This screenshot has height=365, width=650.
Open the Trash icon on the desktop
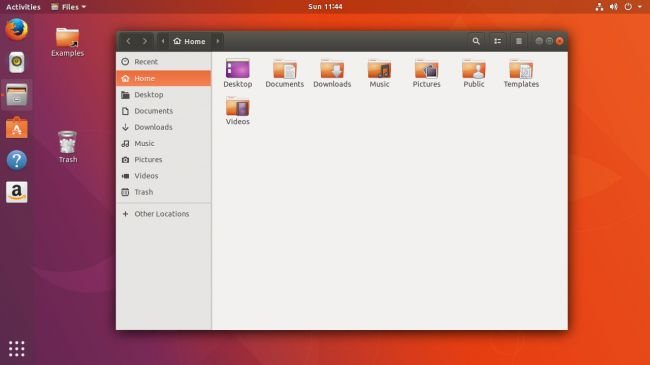point(68,147)
